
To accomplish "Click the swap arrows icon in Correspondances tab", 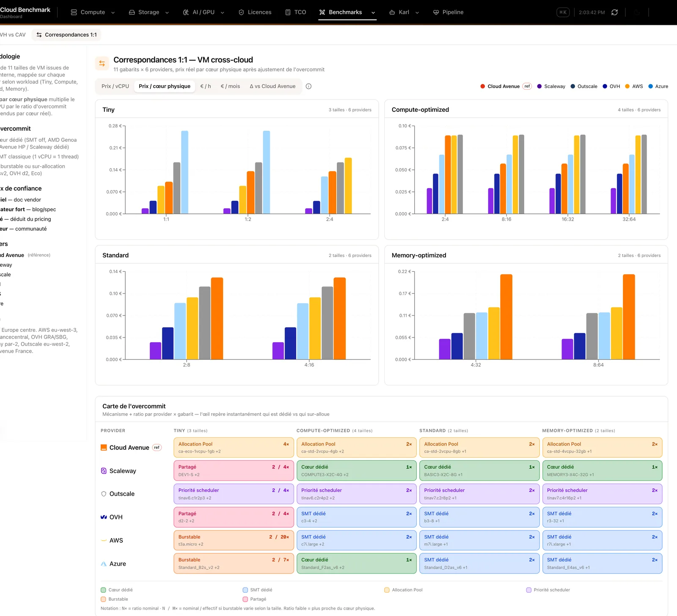I will [39, 35].
